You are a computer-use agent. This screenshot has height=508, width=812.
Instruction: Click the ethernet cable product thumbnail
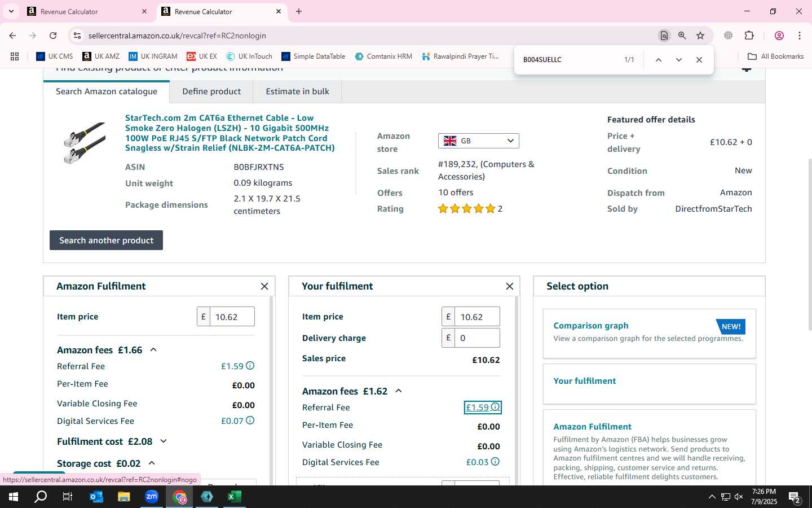[x=85, y=143]
